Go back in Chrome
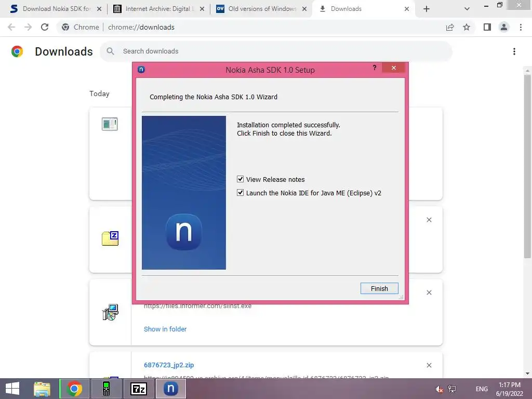This screenshot has height=399, width=532. [11, 27]
